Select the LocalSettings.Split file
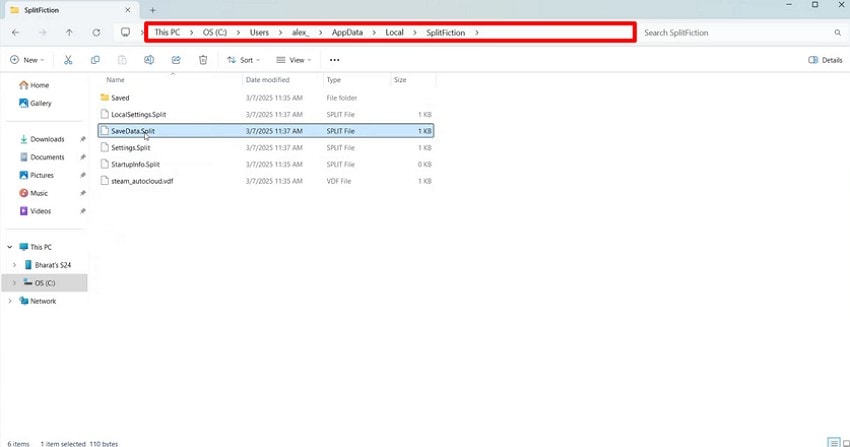 266,115
